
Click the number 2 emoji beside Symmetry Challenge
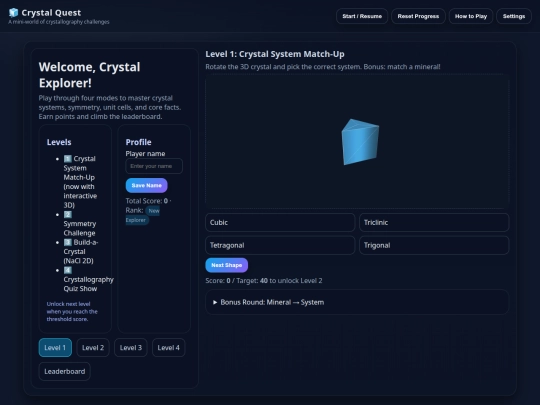coord(68,215)
